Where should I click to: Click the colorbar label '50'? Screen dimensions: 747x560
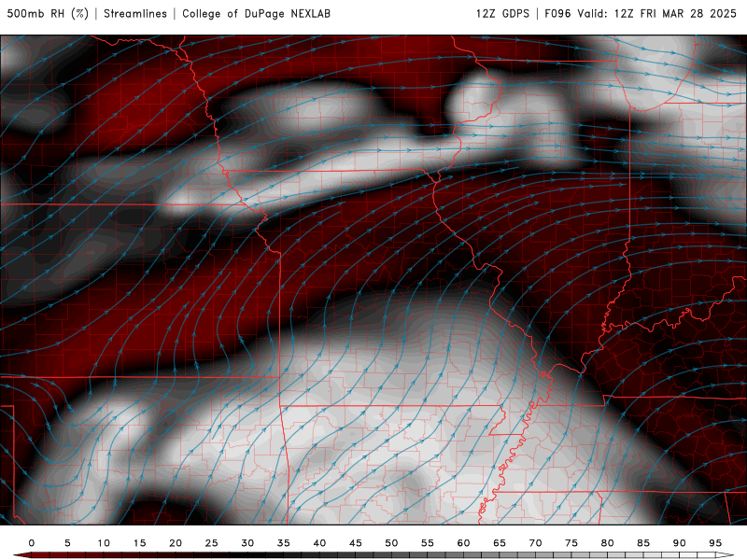click(391, 543)
